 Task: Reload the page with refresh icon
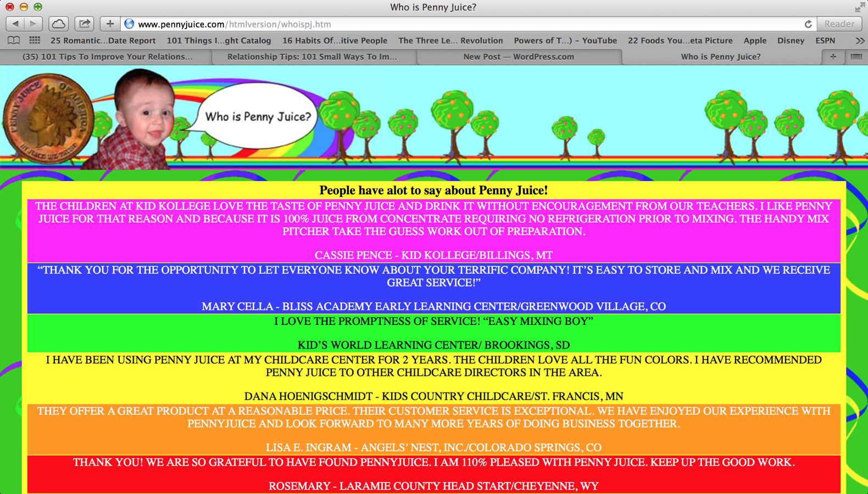808,24
